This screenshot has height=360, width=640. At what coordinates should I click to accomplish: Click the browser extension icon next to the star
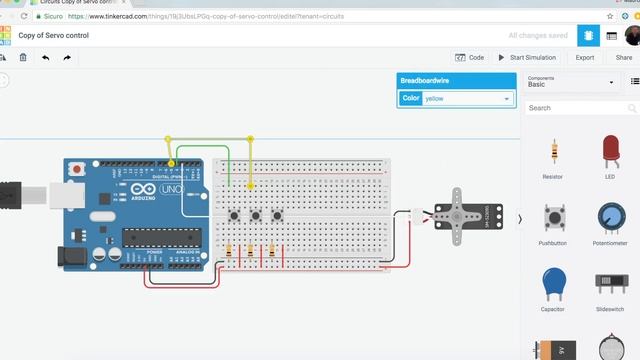coord(624,16)
